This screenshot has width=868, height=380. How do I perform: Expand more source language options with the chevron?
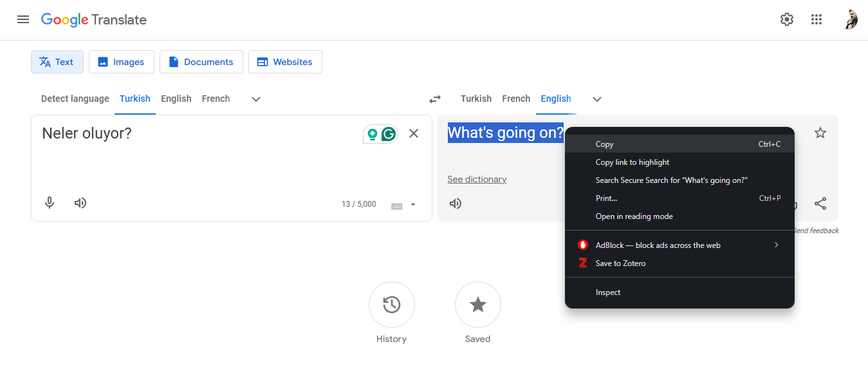[255, 99]
